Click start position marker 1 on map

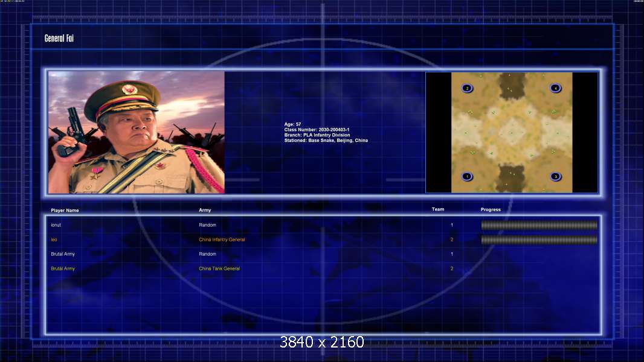(467, 177)
